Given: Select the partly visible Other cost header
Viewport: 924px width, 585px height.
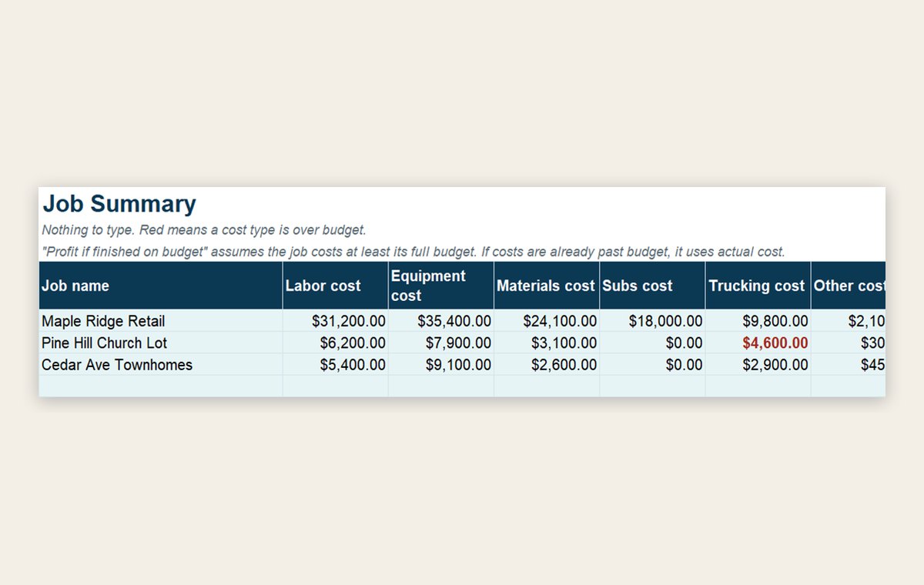Looking at the screenshot, I should point(848,286).
